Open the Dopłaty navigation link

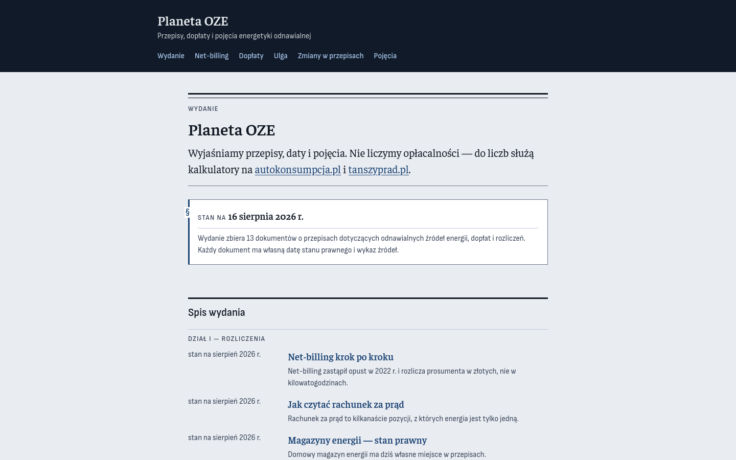[x=251, y=56]
